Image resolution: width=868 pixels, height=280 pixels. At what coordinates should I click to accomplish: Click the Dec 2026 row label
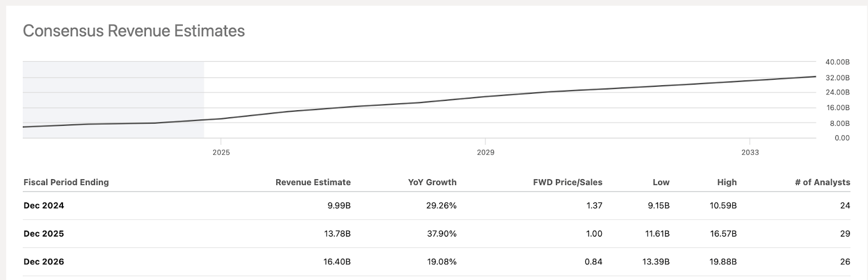(44, 262)
